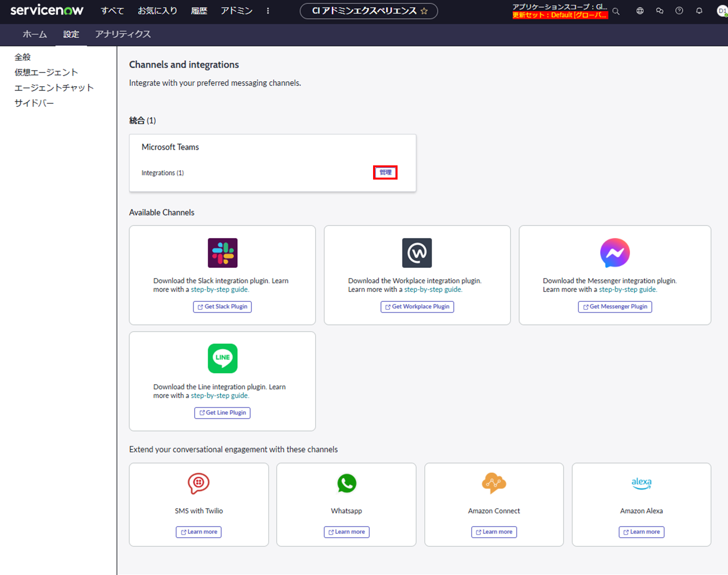Click the Amazon Alexa logo
The image size is (728, 575).
click(642, 483)
